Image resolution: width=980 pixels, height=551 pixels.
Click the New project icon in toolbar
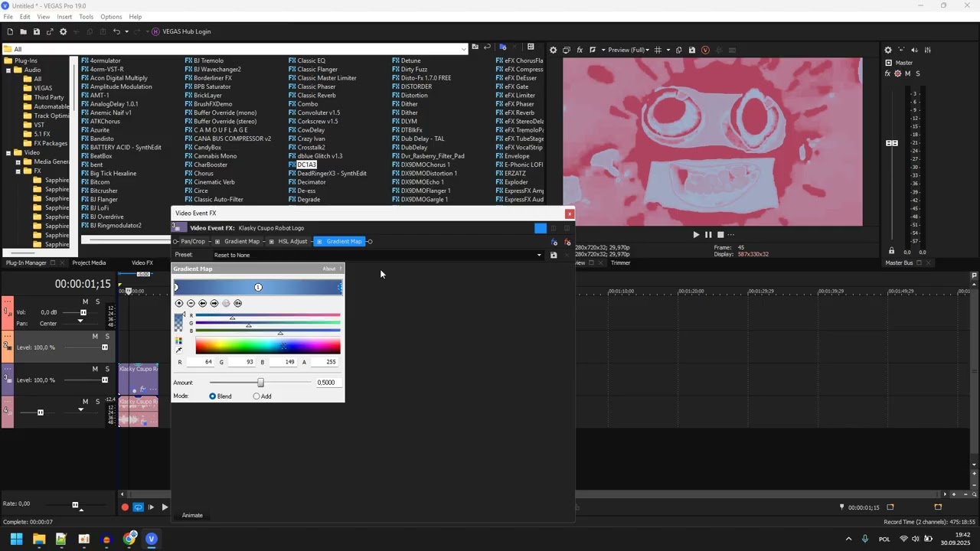(x=10, y=31)
